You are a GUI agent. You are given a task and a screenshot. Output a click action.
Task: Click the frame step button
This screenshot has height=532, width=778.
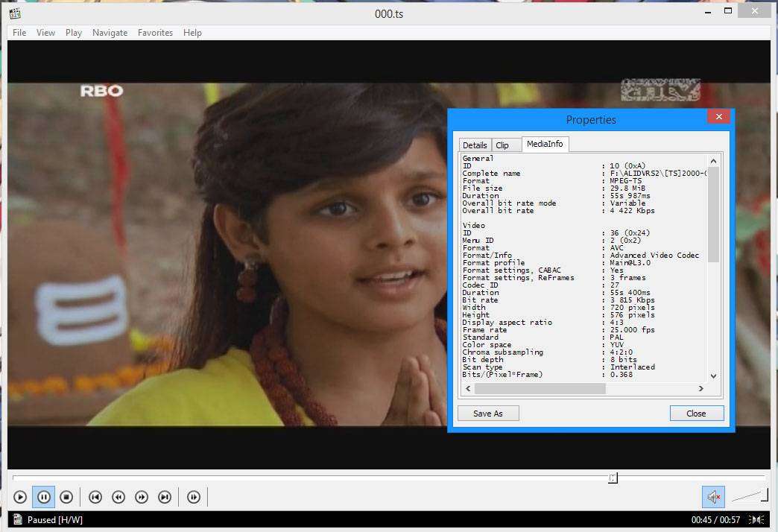pyautogui.click(x=193, y=497)
